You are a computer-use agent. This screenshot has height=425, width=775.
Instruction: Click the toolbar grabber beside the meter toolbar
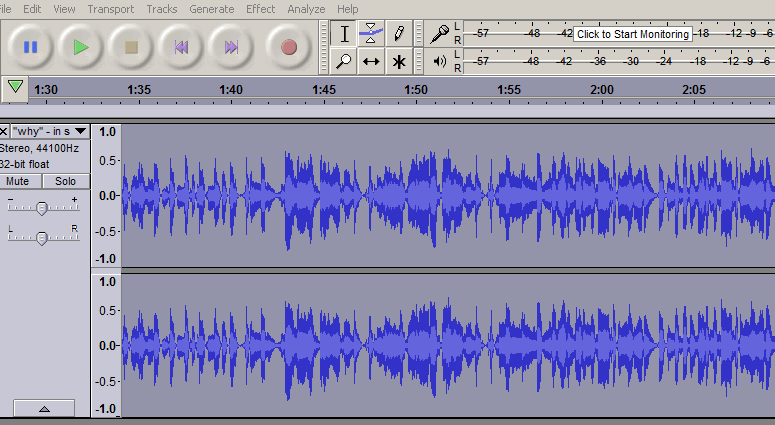[419, 47]
